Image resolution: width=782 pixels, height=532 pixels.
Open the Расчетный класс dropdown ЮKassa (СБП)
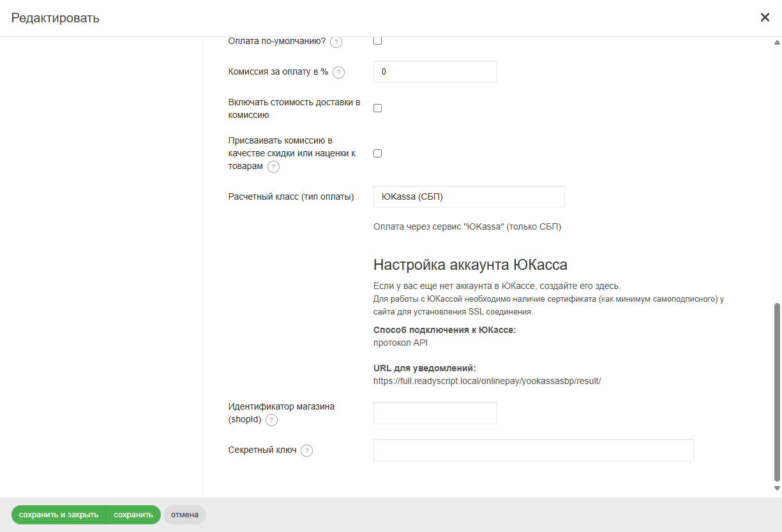(469, 196)
